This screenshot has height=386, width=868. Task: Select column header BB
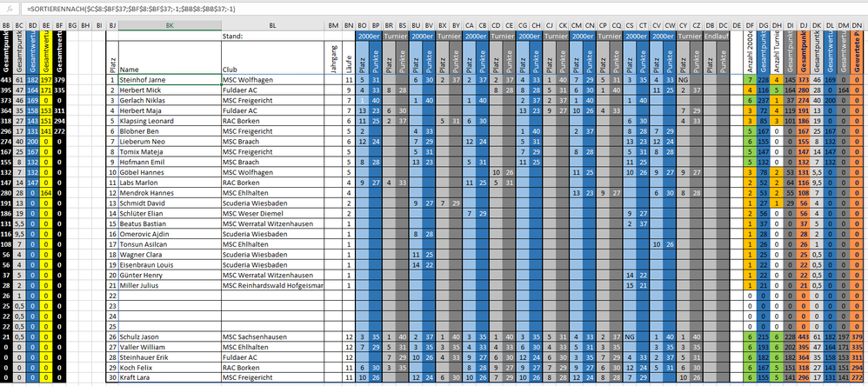click(6, 25)
